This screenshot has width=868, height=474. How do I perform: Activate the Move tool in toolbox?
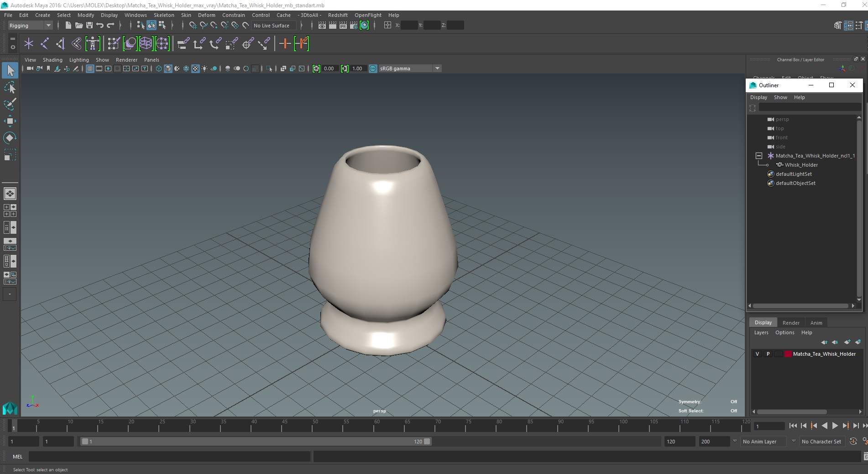point(10,121)
